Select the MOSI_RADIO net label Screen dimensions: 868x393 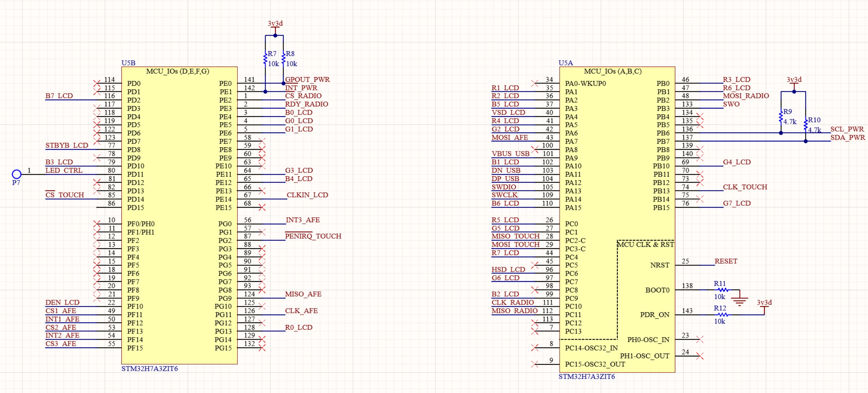click(x=746, y=96)
